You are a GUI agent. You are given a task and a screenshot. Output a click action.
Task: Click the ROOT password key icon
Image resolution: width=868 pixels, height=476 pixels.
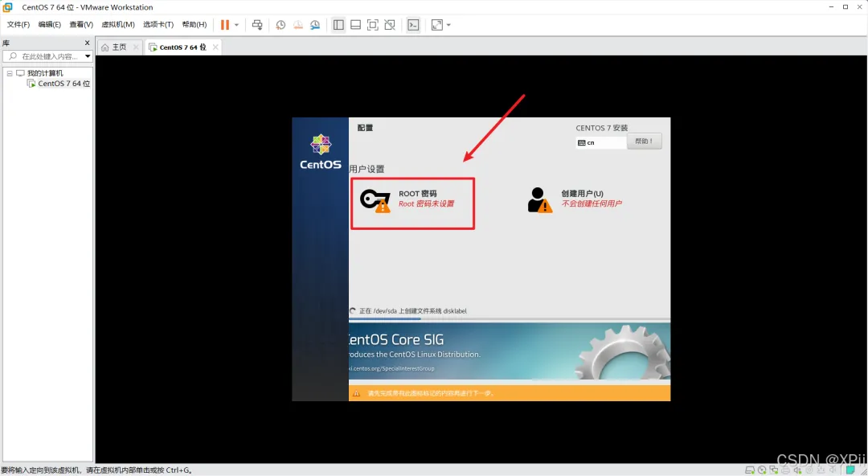(x=375, y=200)
